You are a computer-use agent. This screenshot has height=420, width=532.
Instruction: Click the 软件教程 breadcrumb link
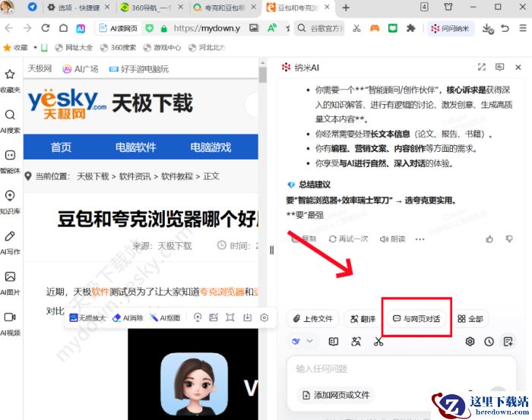(x=177, y=176)
